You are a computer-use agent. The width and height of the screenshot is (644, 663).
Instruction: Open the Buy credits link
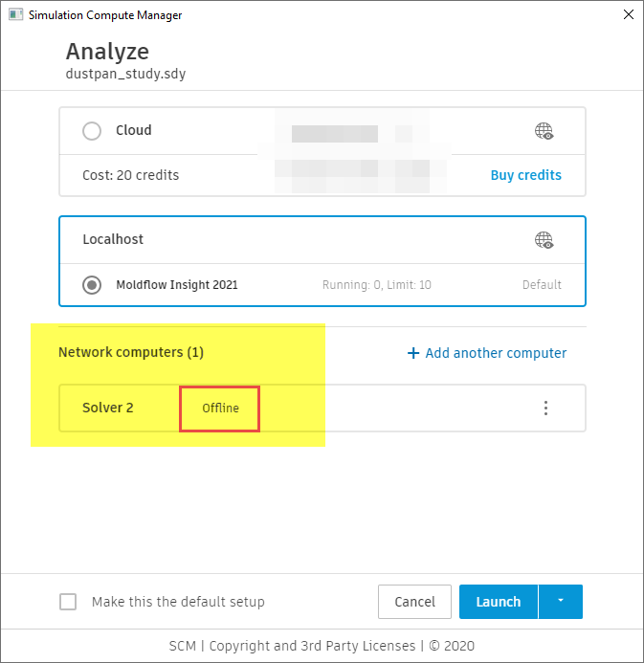point(525,175)
